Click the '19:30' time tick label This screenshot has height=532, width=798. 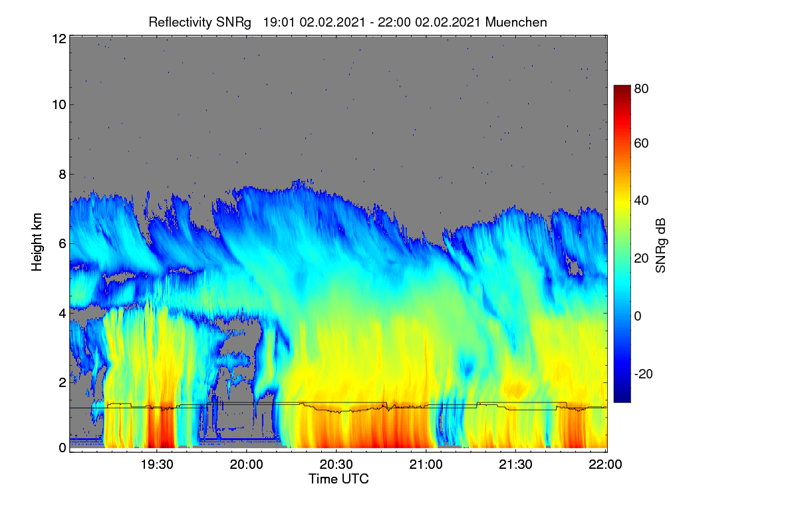[x=156, y=465]
